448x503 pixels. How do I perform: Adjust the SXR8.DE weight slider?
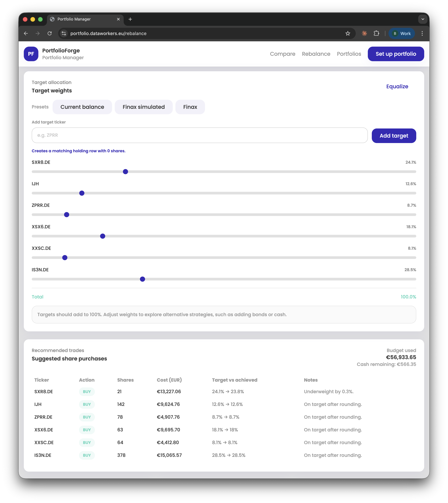pyautogui.click(x=125, y=172)
